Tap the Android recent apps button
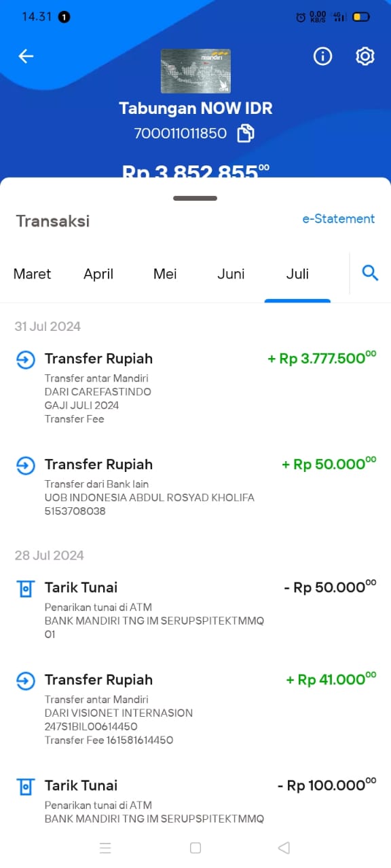 point(105,848)
